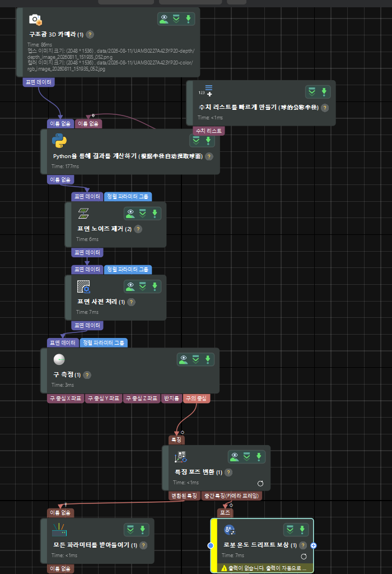This screenshot has width=392, height=574.
Task: Run the 특징 포즈 변환 step with green arrow
Action: click(259, 456)
